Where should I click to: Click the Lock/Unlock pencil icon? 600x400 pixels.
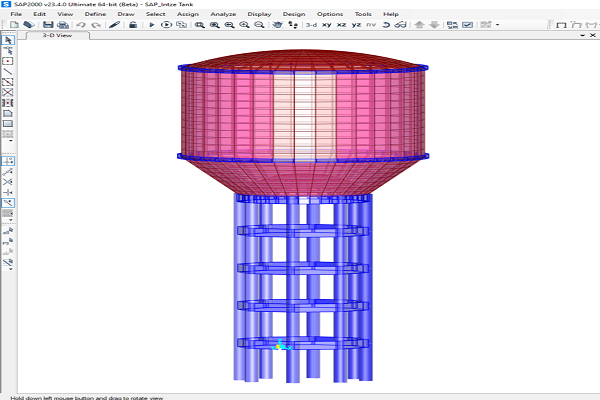[115, 24]
